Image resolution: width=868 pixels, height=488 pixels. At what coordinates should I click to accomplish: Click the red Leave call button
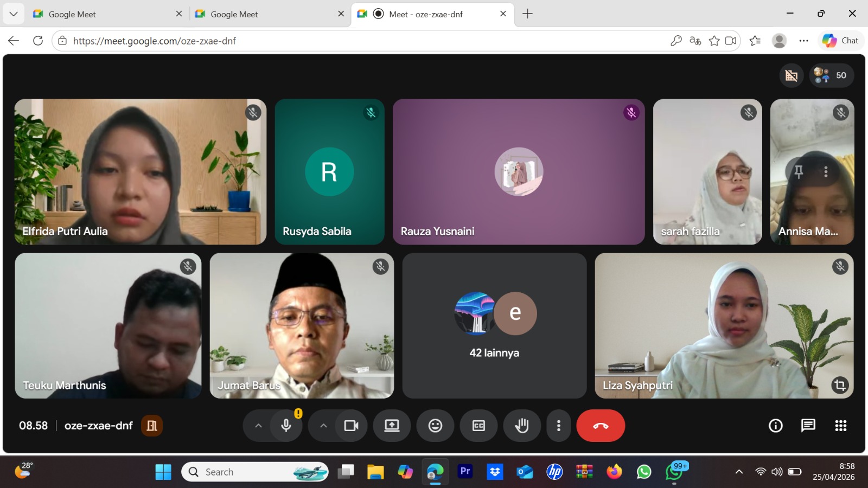click(x=601, y=426)
